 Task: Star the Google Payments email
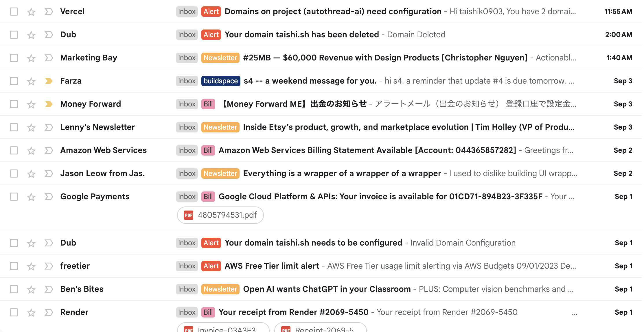[x=31, y=197]
